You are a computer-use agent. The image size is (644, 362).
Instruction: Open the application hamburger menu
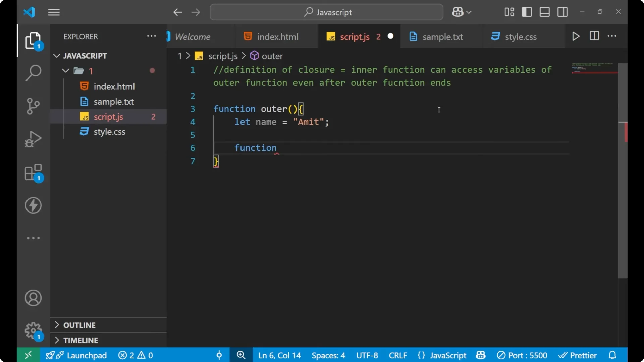(x=54, y=12)
